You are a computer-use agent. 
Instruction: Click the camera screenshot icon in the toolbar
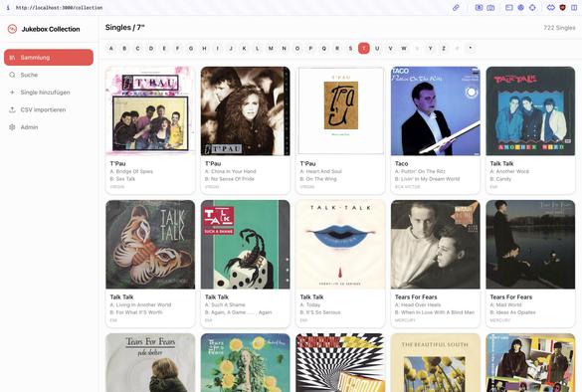point(490,7)
